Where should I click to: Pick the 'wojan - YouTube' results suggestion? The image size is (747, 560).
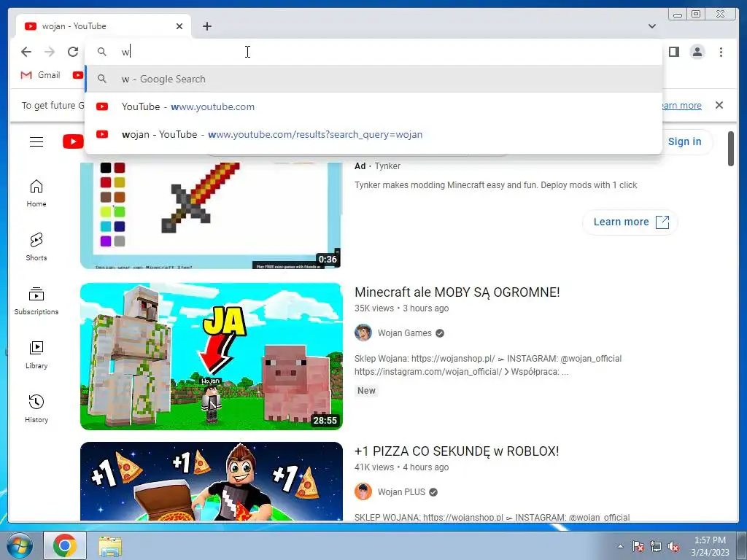(373, 134)
